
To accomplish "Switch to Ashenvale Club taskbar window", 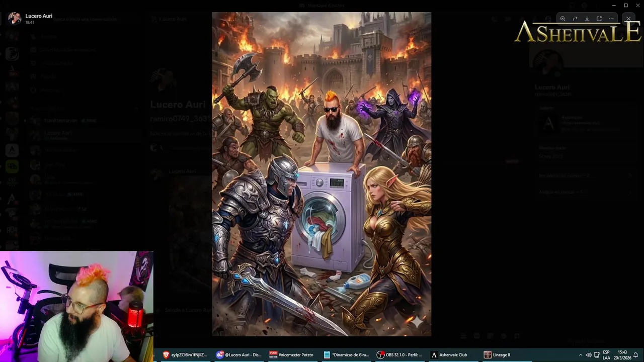I will (454, 354).
